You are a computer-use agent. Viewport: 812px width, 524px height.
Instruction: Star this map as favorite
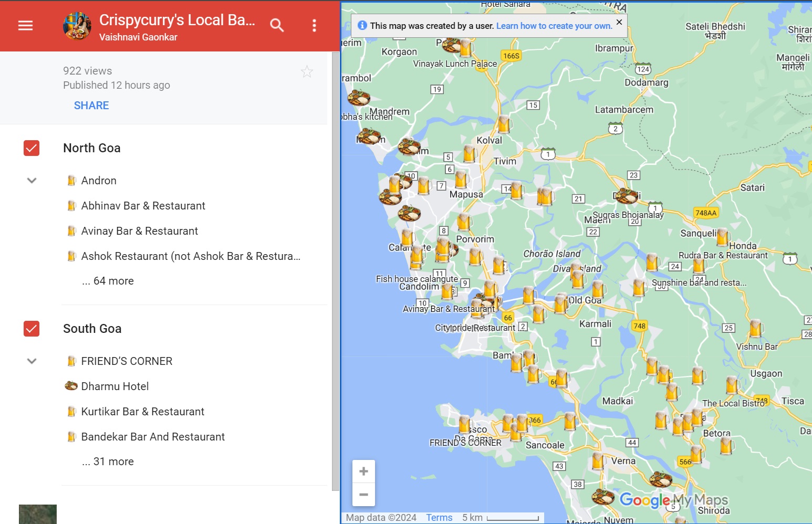point(307,71)
